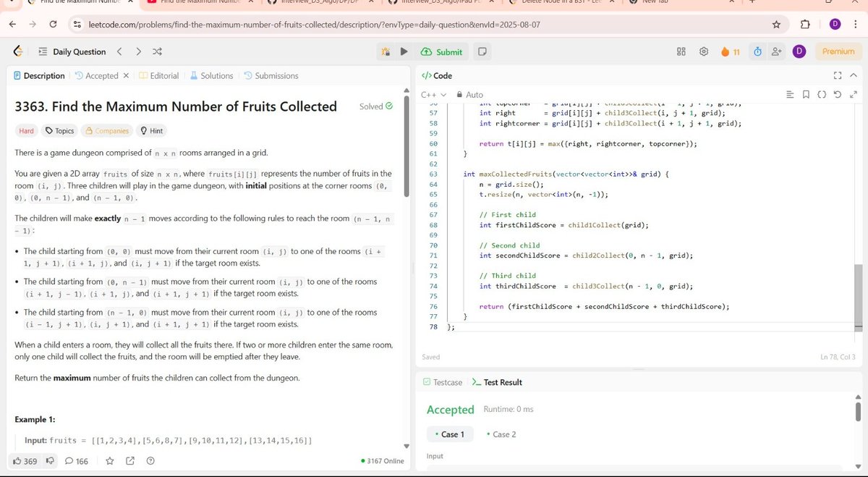Reload the browser page
Screen dimensions: 868x477
tap(54, 25)
